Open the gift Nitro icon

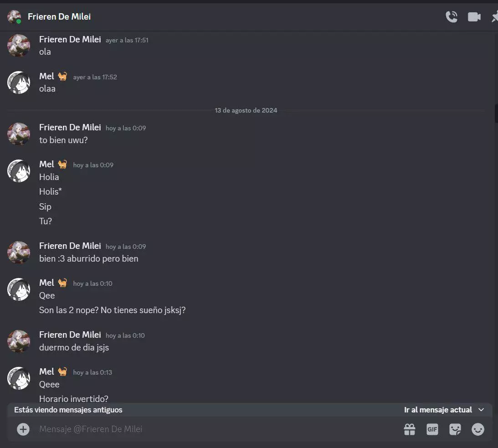(410, 429)
